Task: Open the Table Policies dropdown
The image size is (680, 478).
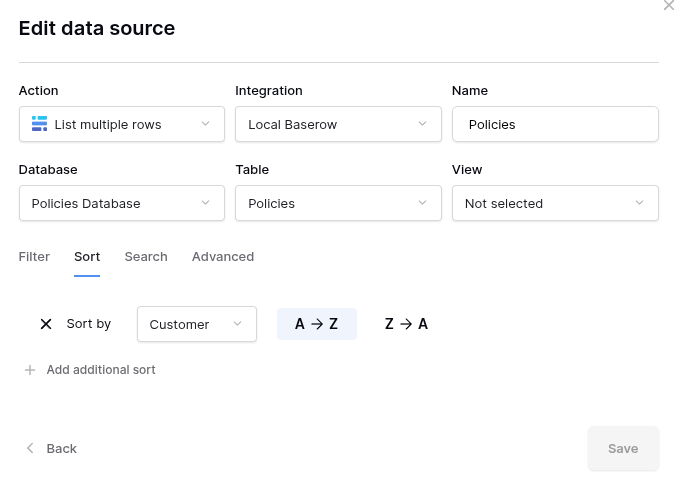Action: click(x=338, y=203)
